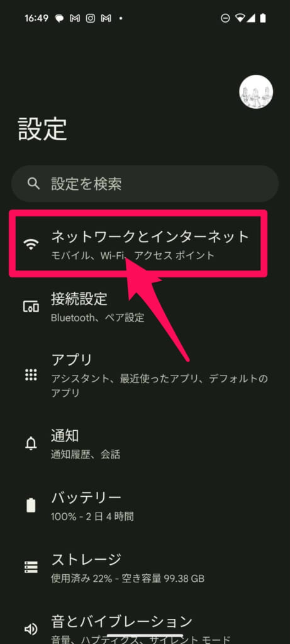
Task: Tap the Wi-Fi status bar indicator
Action: click(238, 18)
